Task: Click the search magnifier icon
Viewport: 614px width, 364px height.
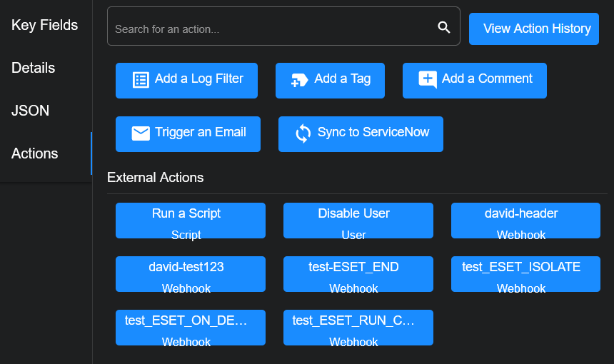Action: (443, 27)
